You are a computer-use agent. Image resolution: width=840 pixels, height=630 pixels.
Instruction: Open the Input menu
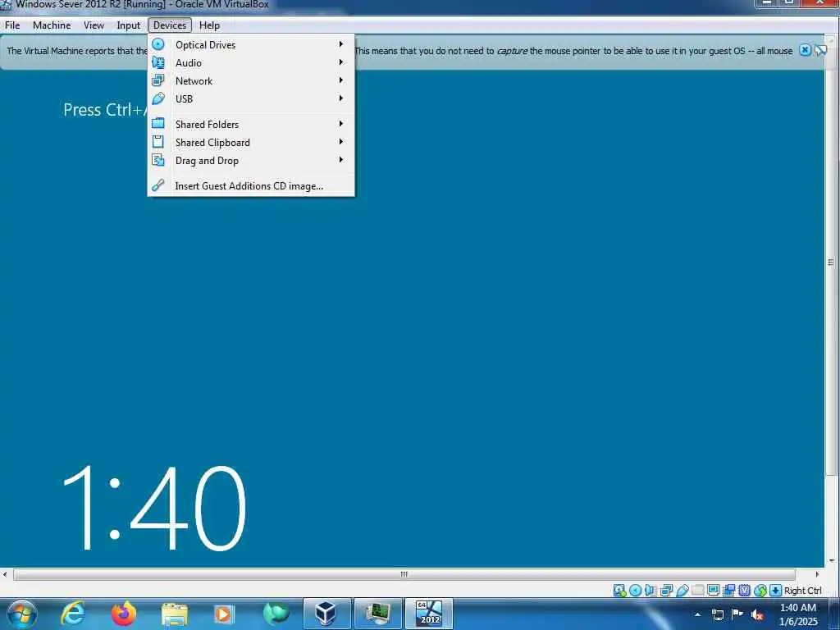coord(129,25)
